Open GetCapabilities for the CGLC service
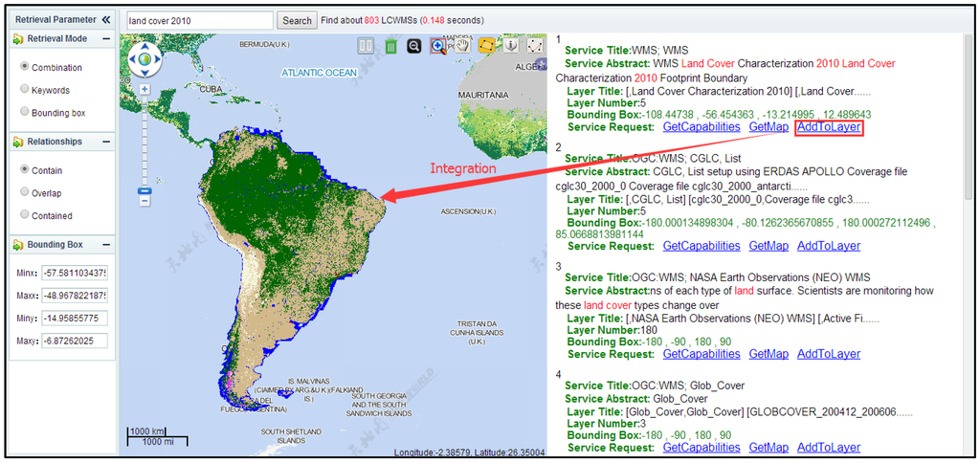This screenshot has height=463, width=980. pyautogui.click(x=702, y=246)
